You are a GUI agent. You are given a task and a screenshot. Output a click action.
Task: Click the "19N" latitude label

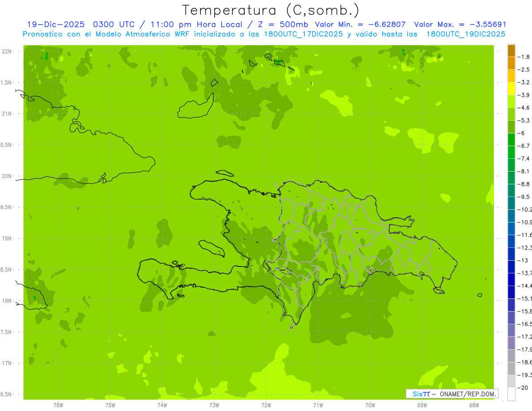(x=8, y=239)
